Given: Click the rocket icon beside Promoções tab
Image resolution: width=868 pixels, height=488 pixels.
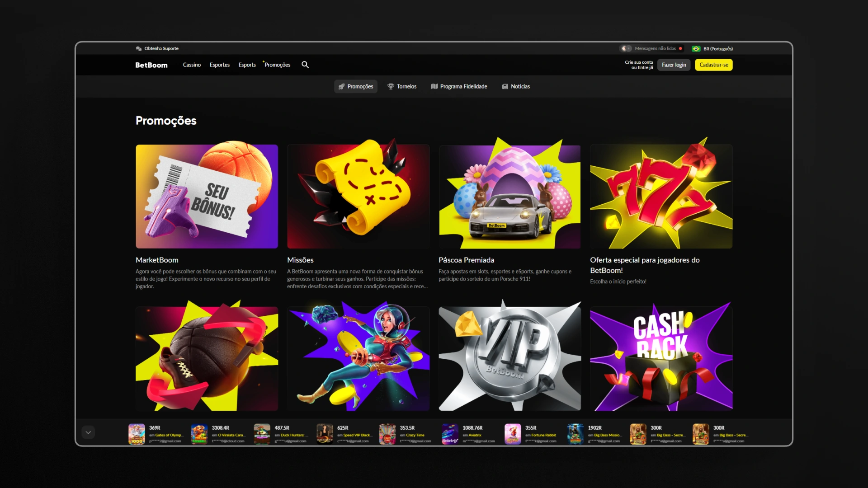Looking at the screenshot, I should (x=341, y=86).
